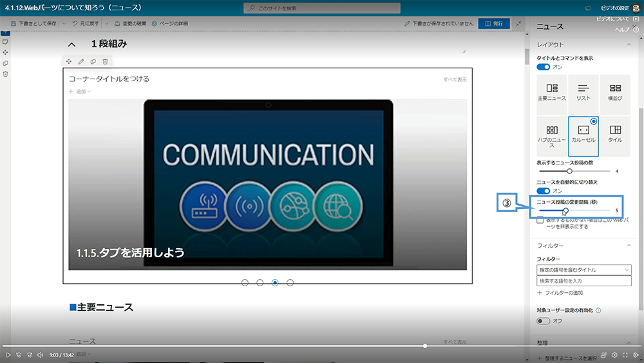Click the section duplicate icon in left rail
644x363 pixels.
click(x=5, y=63)
